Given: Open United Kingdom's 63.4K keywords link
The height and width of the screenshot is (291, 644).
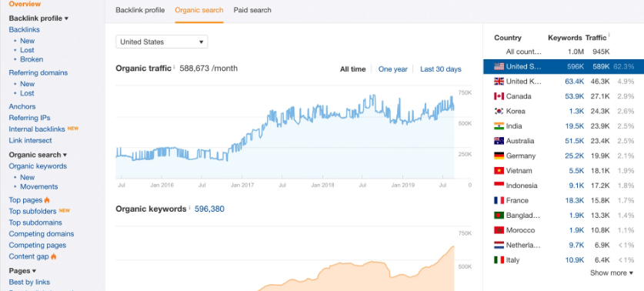Looking at the screenshot, I should [x=574, y=82].
